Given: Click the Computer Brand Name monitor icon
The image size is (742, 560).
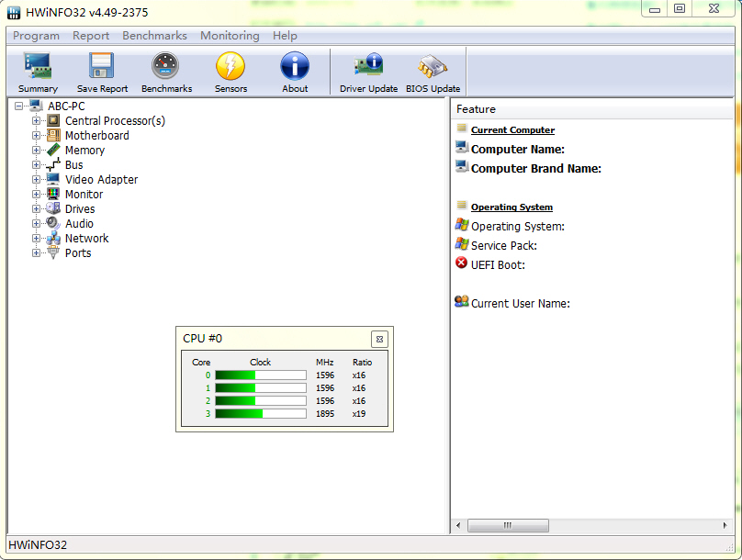Looking at the screenshot, I should [462, 166].
